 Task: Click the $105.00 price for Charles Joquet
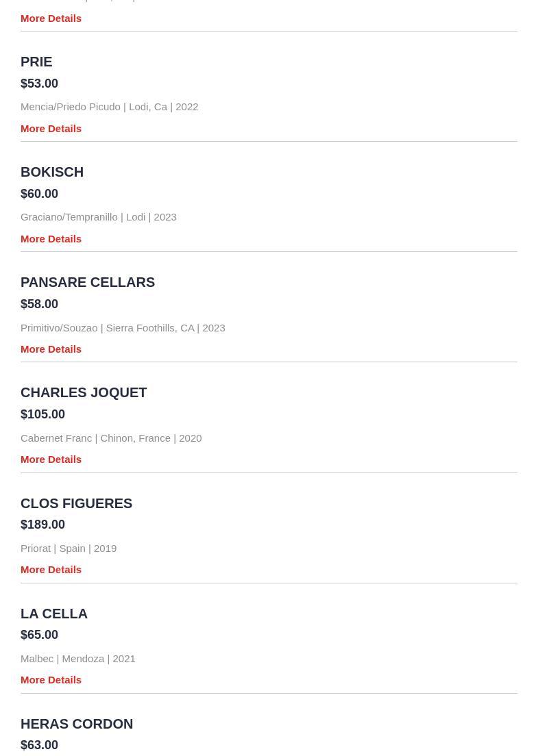42,414
